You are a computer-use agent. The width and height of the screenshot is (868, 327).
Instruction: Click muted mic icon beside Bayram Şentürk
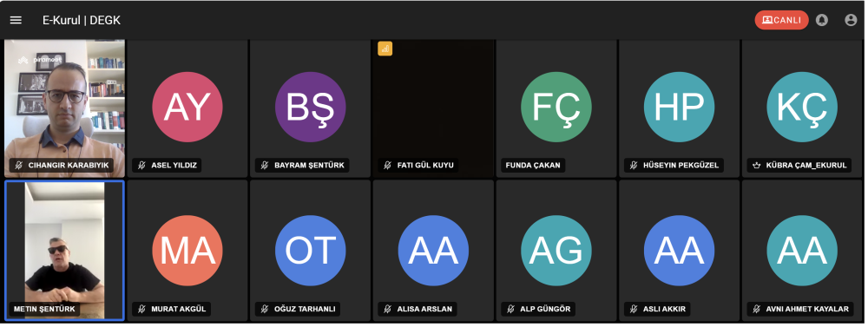pyautogui.click(x=265, y=165)
